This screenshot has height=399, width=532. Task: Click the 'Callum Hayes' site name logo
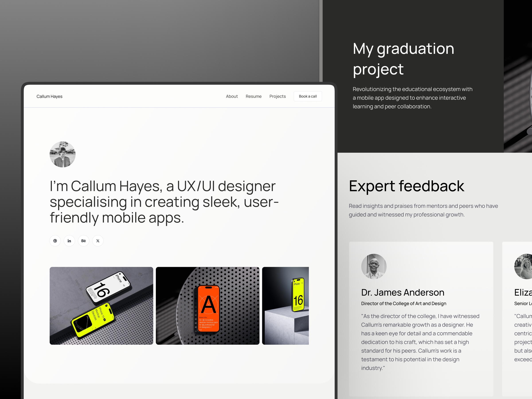tap(49, 96)
